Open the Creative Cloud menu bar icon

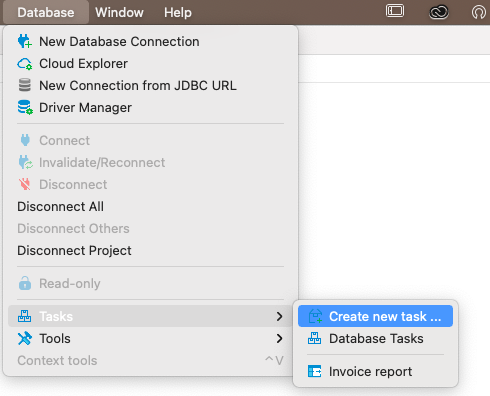click(x=439, y=12)
